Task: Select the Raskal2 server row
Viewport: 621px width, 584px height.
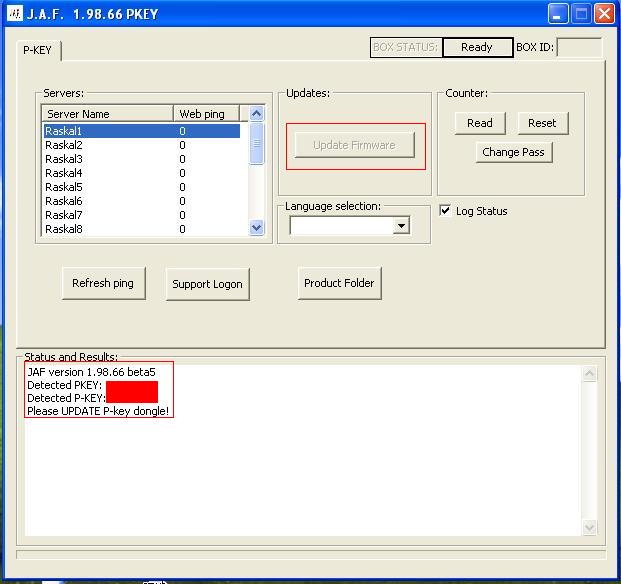Action: coord(142,145)
